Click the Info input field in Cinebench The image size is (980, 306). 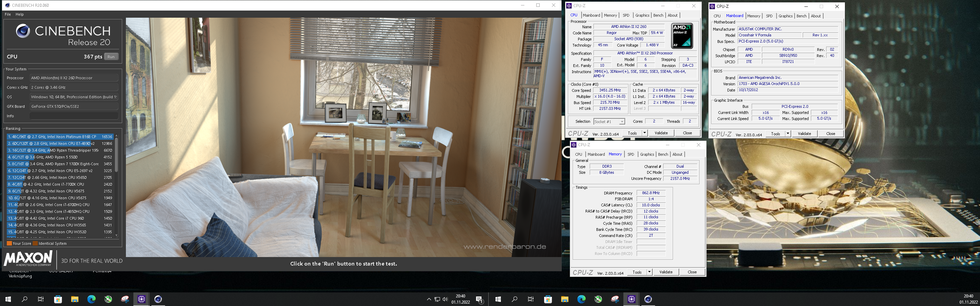[74, 116]
